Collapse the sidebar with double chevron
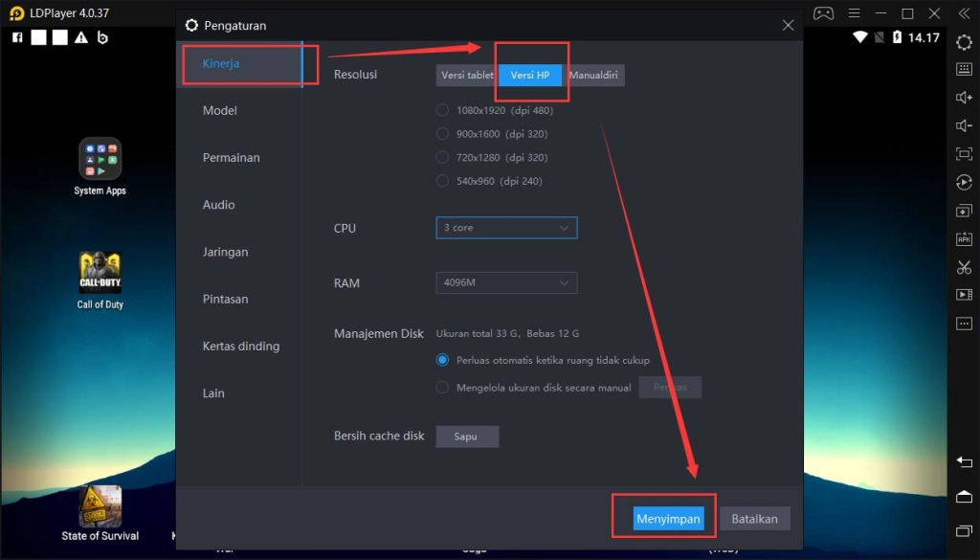 964,13
